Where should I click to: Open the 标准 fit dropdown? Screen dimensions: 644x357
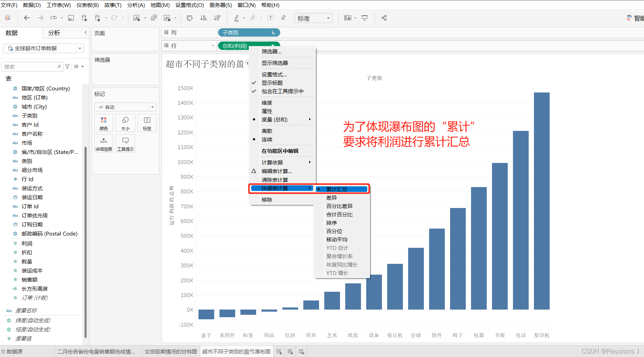[x=327, y=18]
